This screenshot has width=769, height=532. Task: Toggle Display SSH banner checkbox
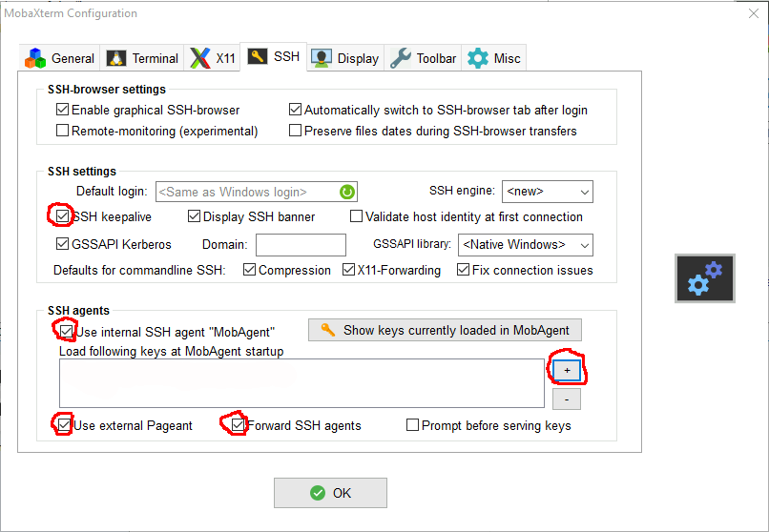(195, 216)
